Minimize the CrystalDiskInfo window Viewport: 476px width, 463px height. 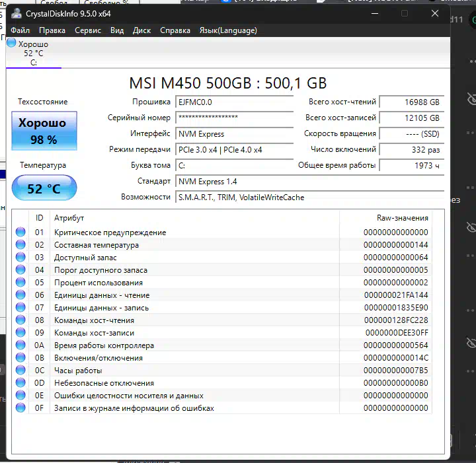(375, 14)
